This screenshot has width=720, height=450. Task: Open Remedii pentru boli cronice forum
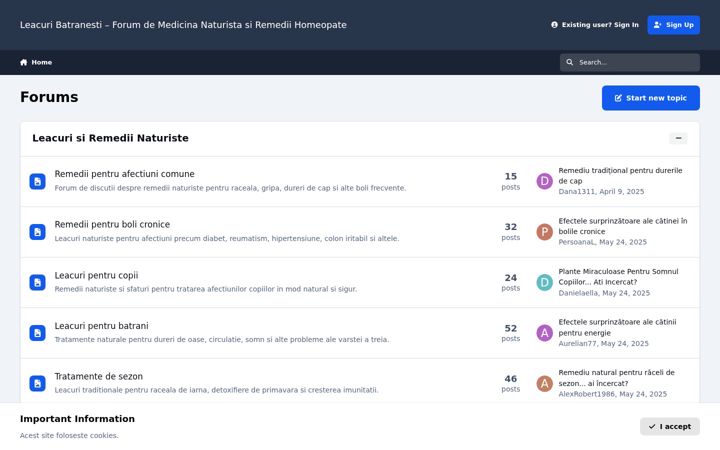click(112, 225)
